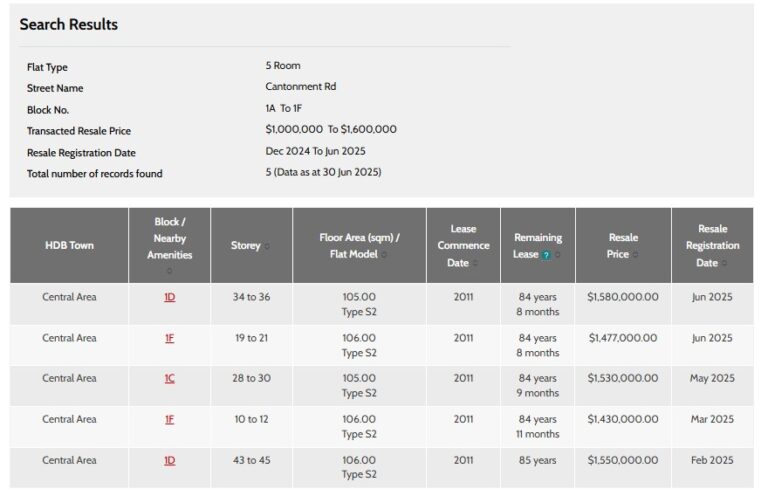Open block 1F link for storey 19 to 21
The width and height of the screenshot is (768, 496).
pos(169,338)
